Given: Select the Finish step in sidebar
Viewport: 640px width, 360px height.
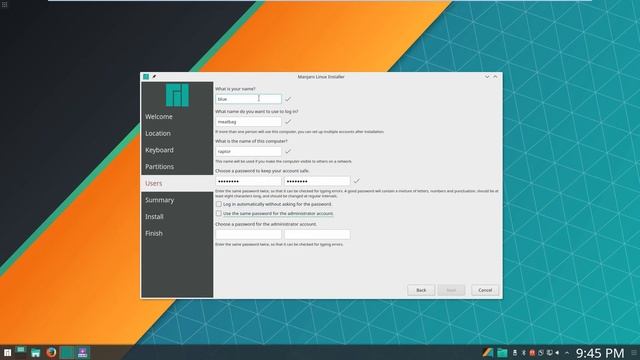Looking at the screenshot, I should click(x=177, y=234).
